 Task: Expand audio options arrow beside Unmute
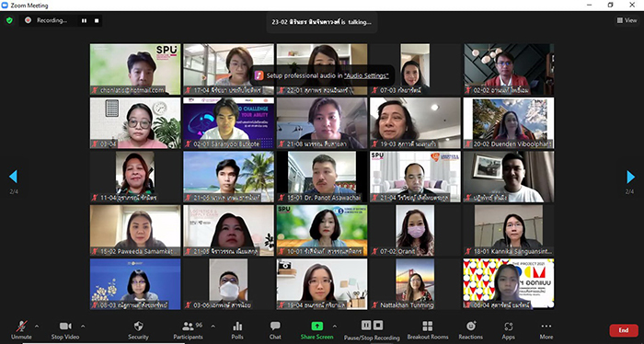tap(37, 327)
